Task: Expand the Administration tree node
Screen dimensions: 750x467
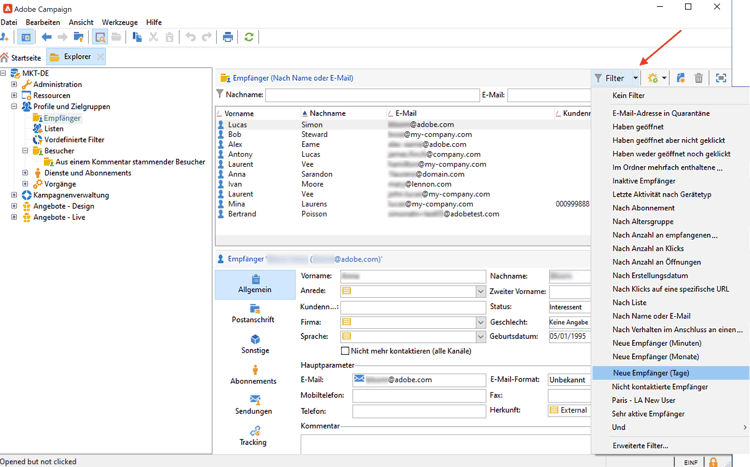Action: click(x=14, y=85)
